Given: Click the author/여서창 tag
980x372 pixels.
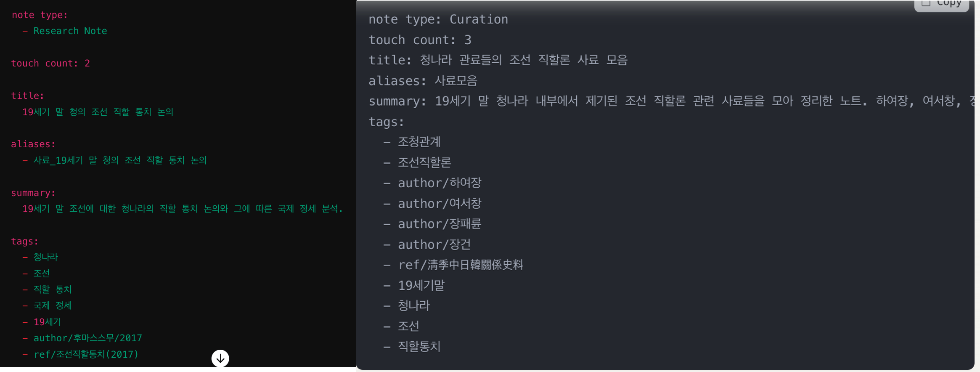Looking at the screenshot, I should pos(440,204).
